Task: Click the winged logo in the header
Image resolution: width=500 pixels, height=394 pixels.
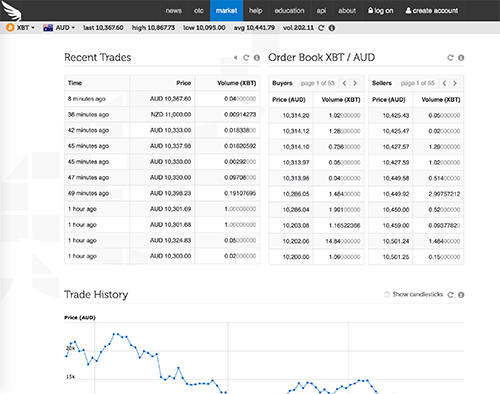Action: click(11, 11)
